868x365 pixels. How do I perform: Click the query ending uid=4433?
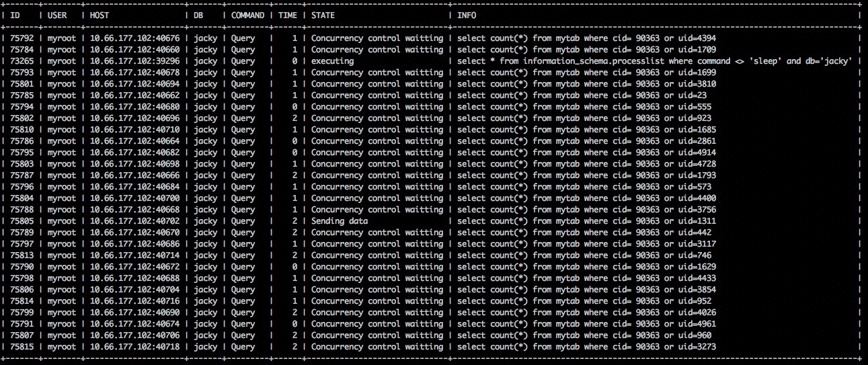coord(586,278)
